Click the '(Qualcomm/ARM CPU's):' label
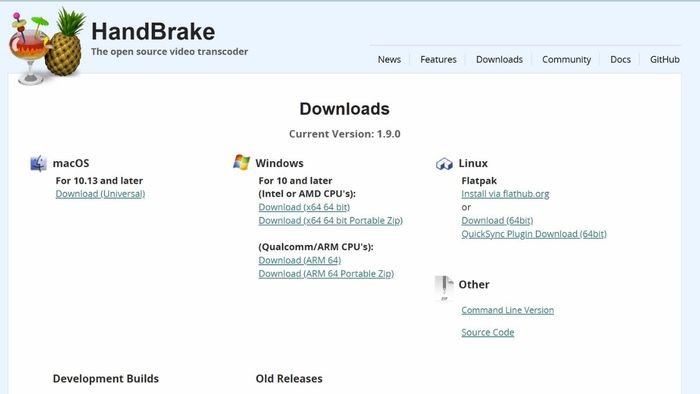The width and height of the screenshot is (700, 394). [316, 247]
